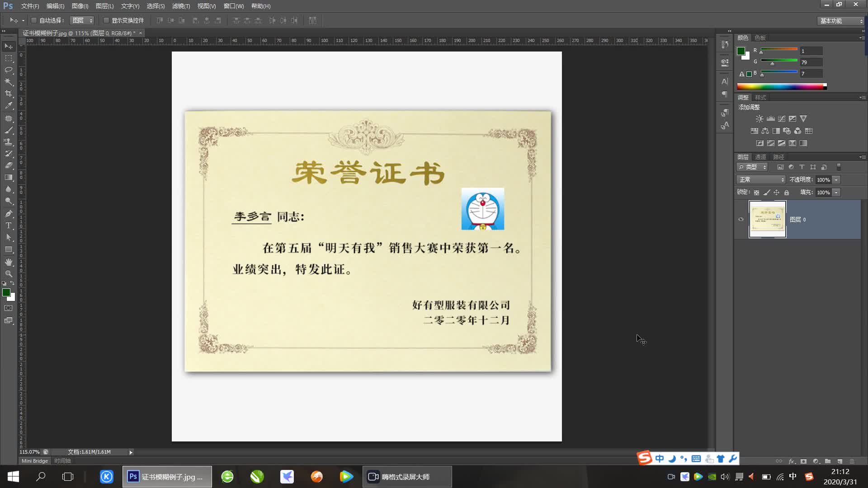The width and height of the screenshot is (868, 488).
Task: Open the Timeline panel tab
Action: point(62,461)
